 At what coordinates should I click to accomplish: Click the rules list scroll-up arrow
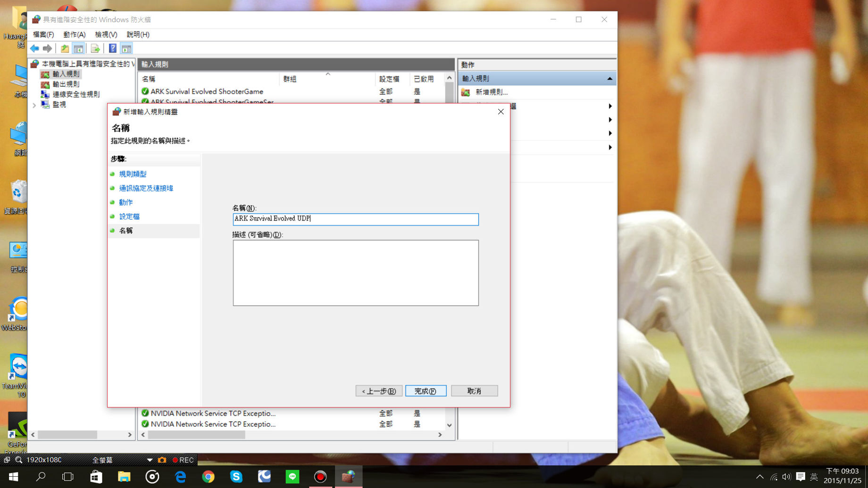point(449,78)
